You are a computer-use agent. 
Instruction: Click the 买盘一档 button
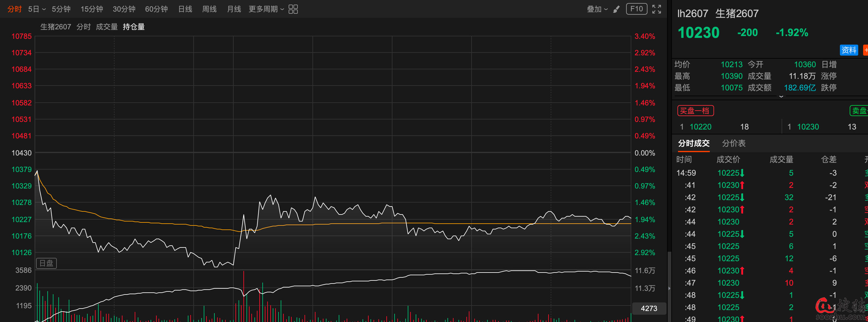coord(695,111)
